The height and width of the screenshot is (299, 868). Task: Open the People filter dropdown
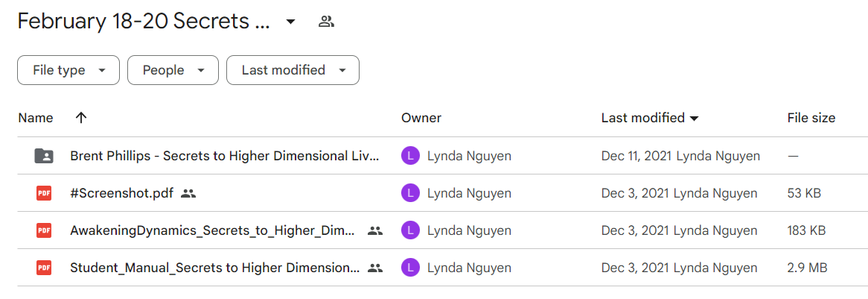pyautogui.click(x=173, y=70)
